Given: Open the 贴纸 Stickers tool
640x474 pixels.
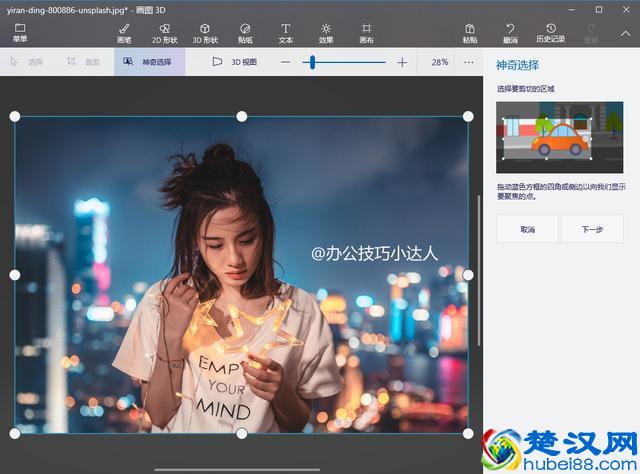Looking at the screenshot, I should click(245, 33).
